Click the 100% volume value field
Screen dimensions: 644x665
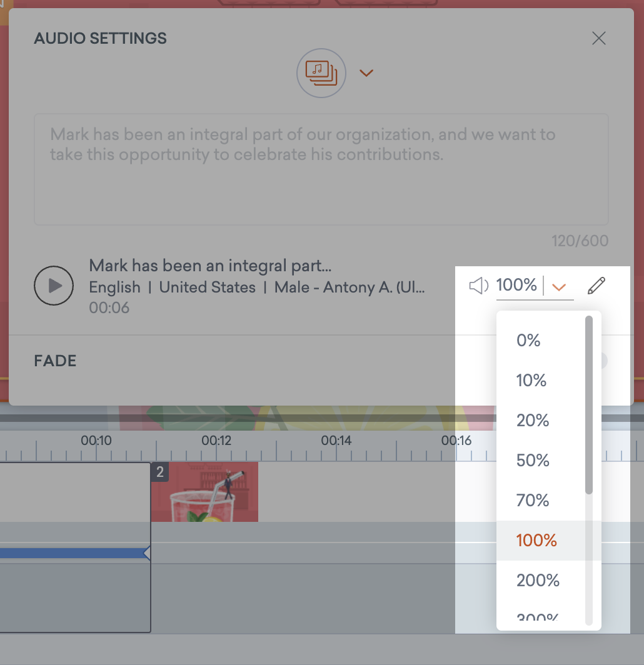(x=516, y=285)
